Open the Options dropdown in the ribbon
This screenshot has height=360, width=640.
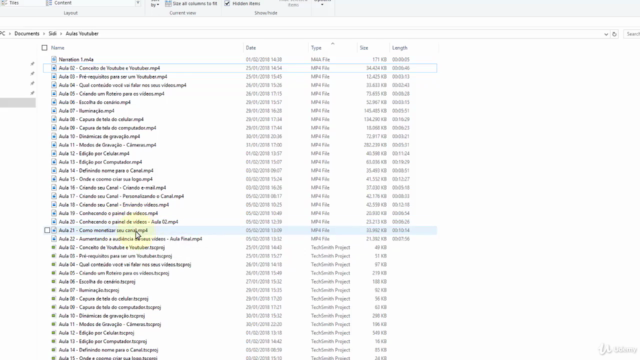coord(322,2)
